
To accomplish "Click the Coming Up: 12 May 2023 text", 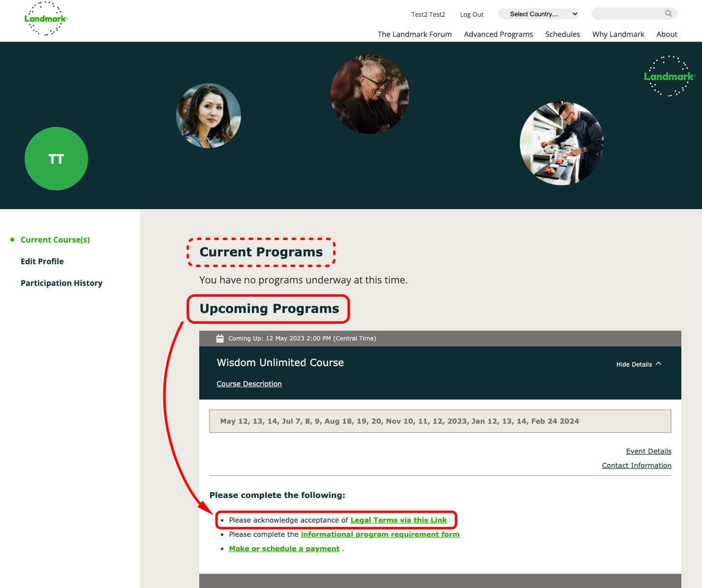I will point(302,339).
